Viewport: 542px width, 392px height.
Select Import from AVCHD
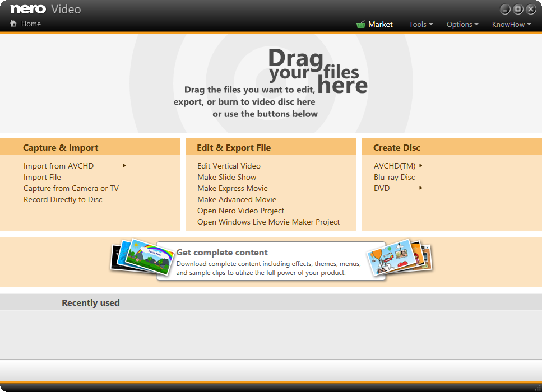click(58, 166)
